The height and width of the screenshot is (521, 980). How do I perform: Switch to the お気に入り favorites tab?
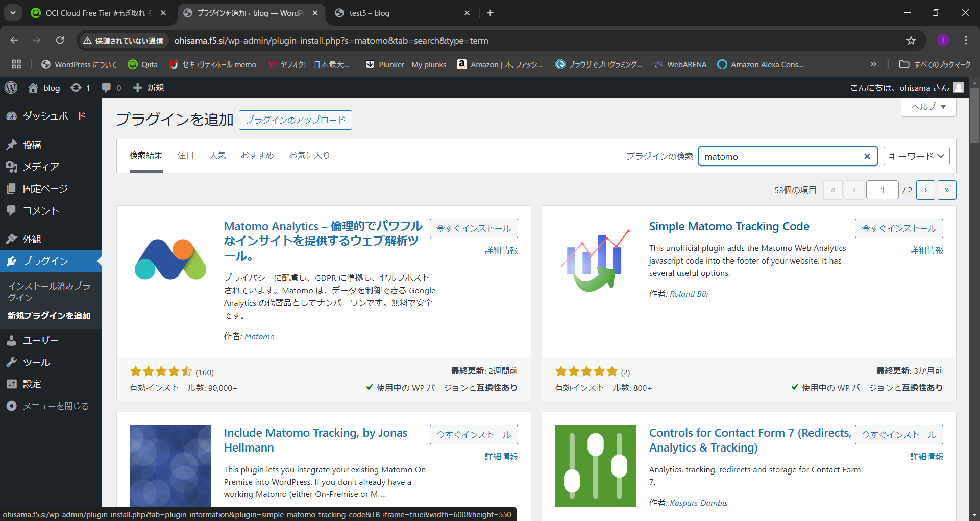(309, 155)
